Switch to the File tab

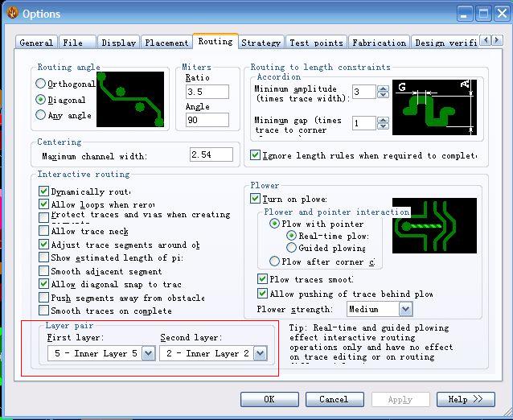click(x=77, y=43)
